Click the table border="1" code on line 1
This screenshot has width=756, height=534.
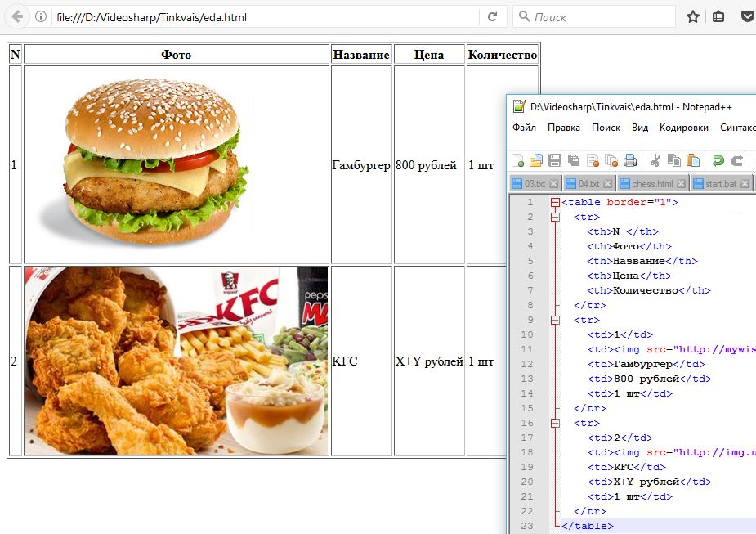click(x=620, y=202)
